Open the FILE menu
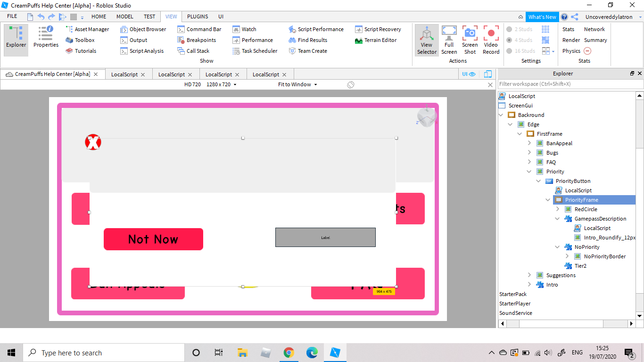 12,16
